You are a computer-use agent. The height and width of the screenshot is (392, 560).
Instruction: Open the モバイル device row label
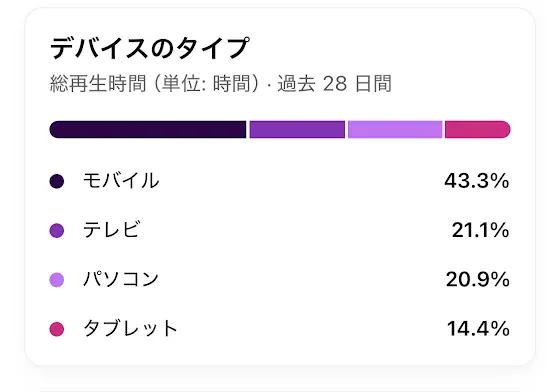[x=121, y=181]
